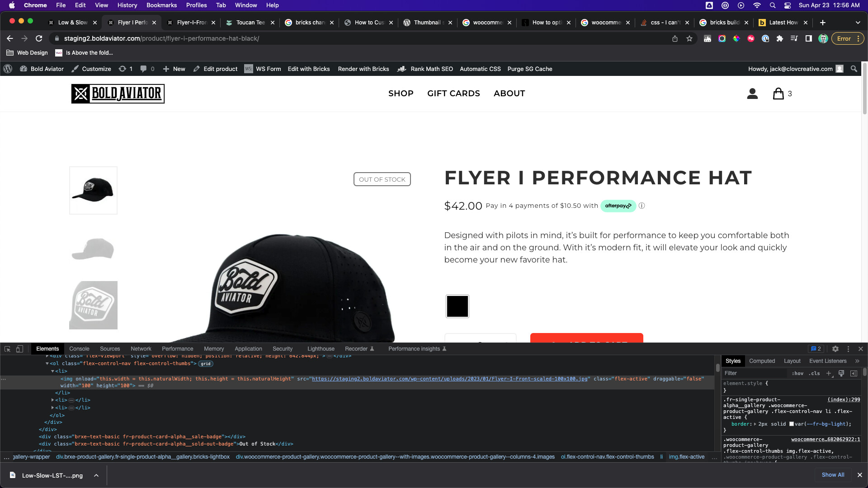Open Chrome's tab search dropdown arrow
The height and width of the screenshot is (488, 868).
pyautogui.click(x=857, y=22)
